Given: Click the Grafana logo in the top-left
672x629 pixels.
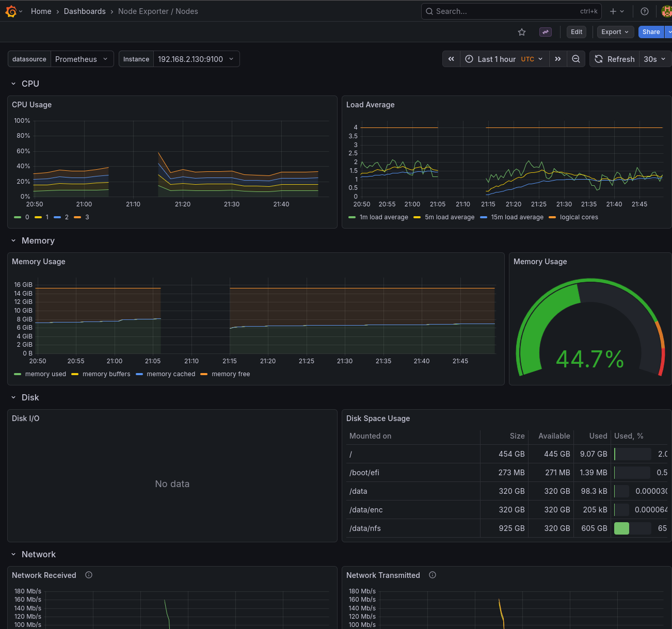Looking at the screenshot, I should coord(11,11).
